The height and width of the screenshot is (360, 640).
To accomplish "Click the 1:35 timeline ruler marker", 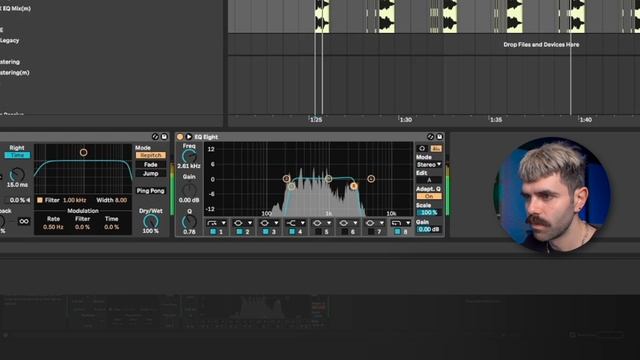I will pos(496,120).
